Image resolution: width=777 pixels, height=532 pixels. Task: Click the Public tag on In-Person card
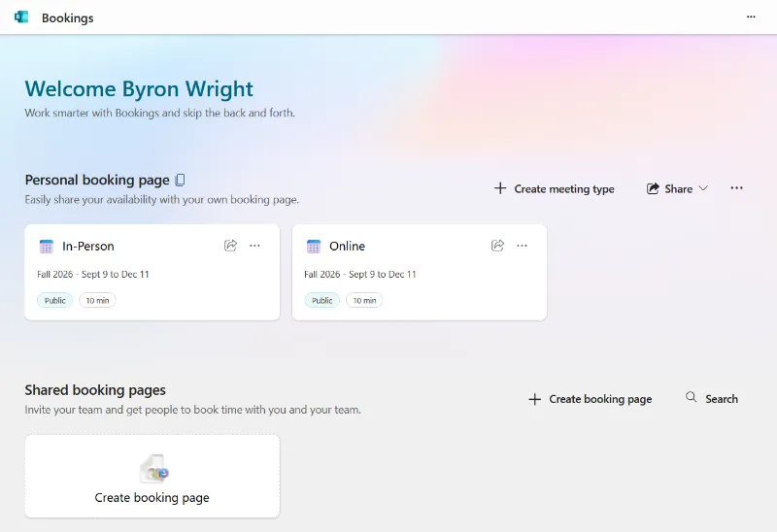pos(55,300)
